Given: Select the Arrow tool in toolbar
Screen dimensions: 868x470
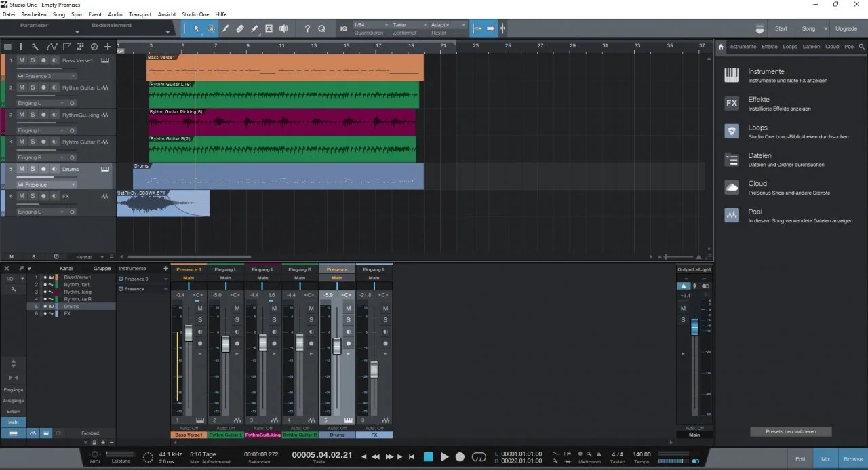Looking at the screenshot, I should click(197, 28).
